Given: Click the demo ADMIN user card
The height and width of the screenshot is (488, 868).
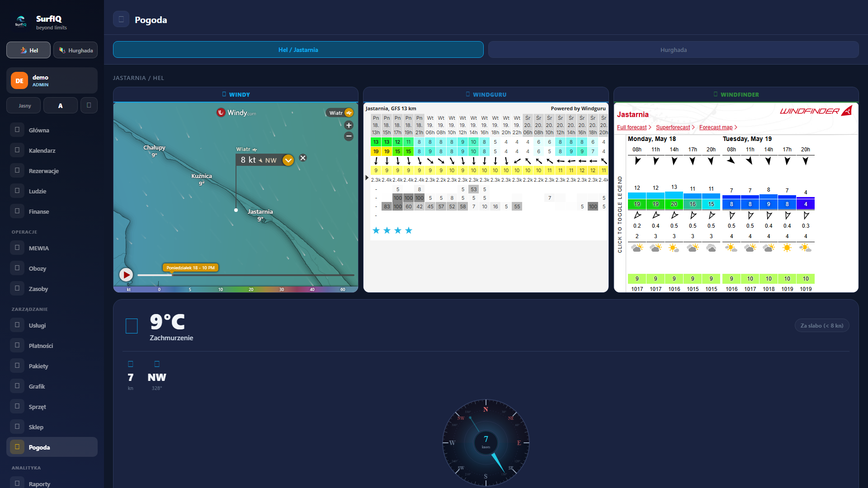Looking at the screenshot, I should pyautogui.click(x=52, y=80).
